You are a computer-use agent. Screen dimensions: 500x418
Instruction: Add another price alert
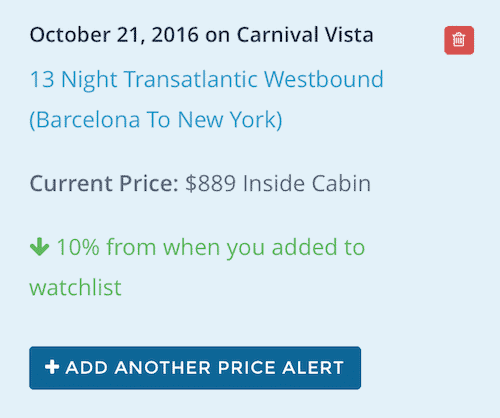195,368
